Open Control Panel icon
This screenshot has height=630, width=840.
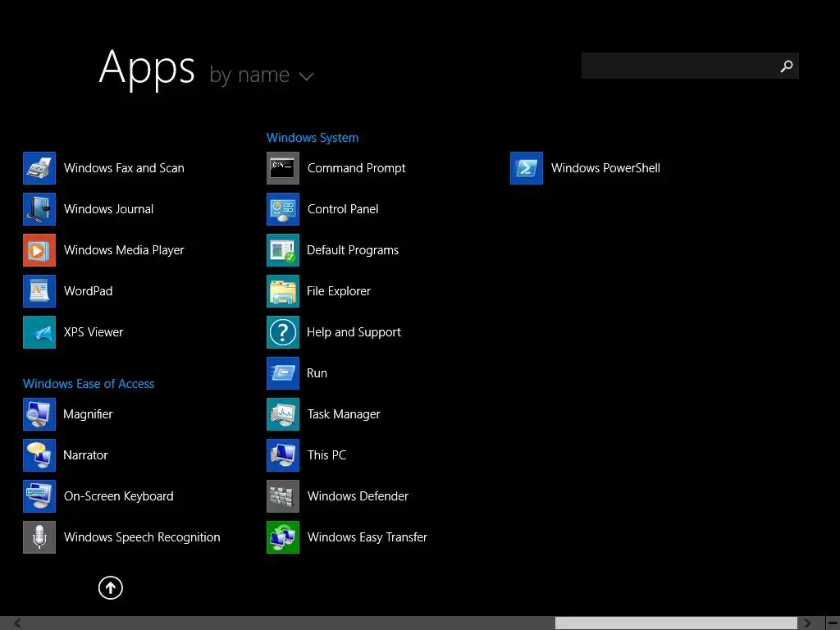[x=283, y=209]
